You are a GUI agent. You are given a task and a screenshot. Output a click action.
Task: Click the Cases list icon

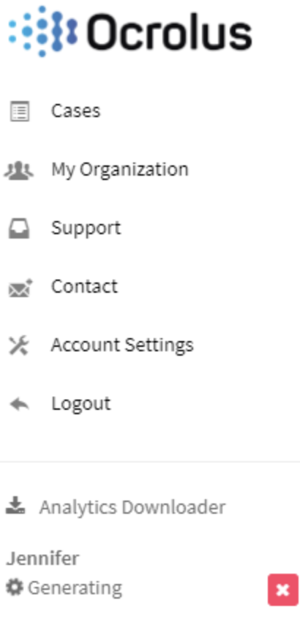[x=19, y=111]
